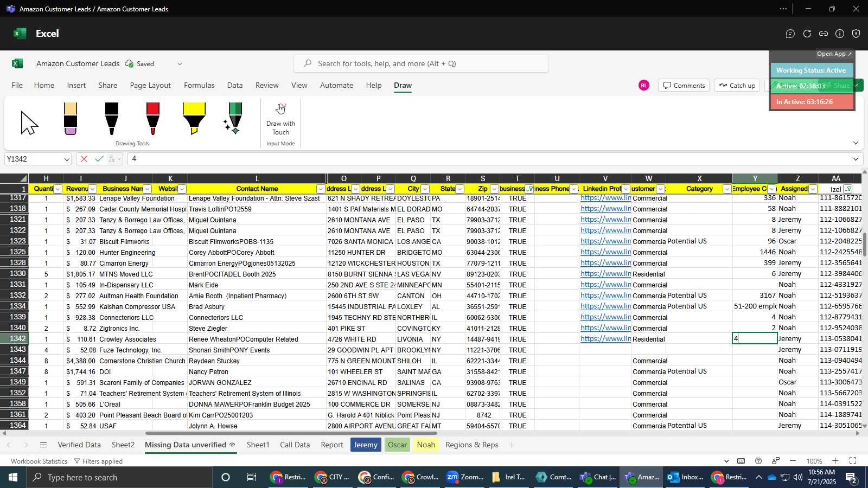Open LinkedIn link for Crowley Associates row
Image resolution: width=868 pixels, height=488 pixels.
605,339
